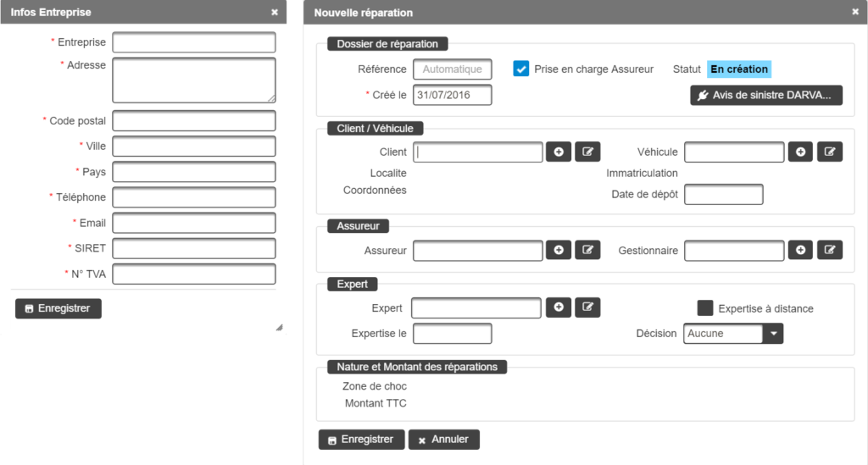
Task: Click the Expertise le date field
Action: (453, 334)
